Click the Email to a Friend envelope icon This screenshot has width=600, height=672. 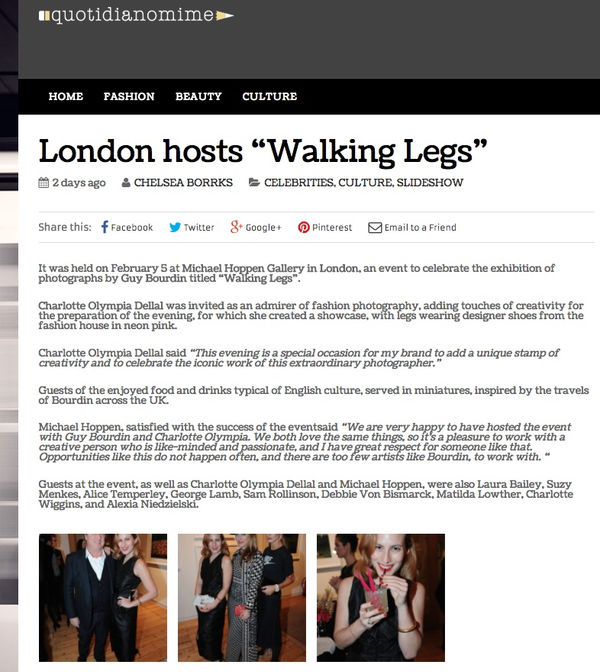[375, 228]
